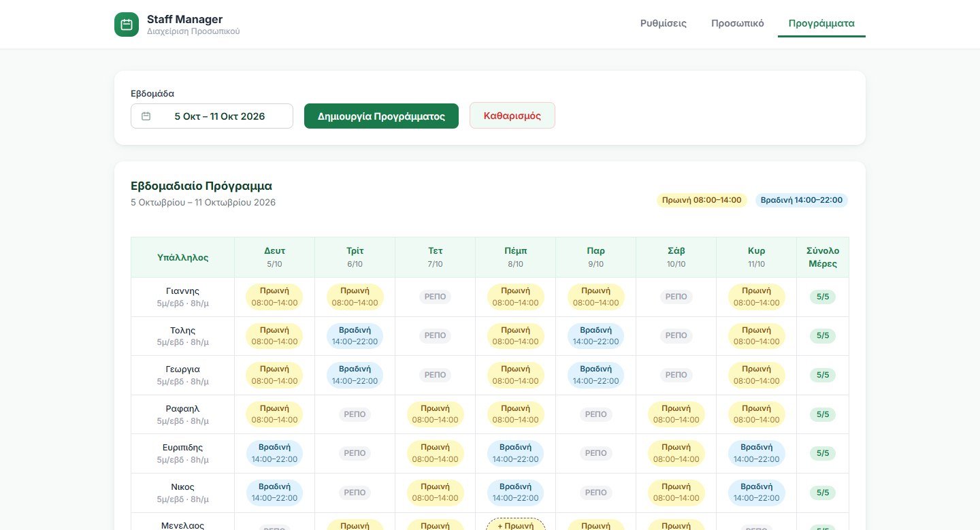The height and width of the screenshot is (530, 980).
Task: Click the 5/5 total badge for Ραφαηλ
Action: (823, 414)
